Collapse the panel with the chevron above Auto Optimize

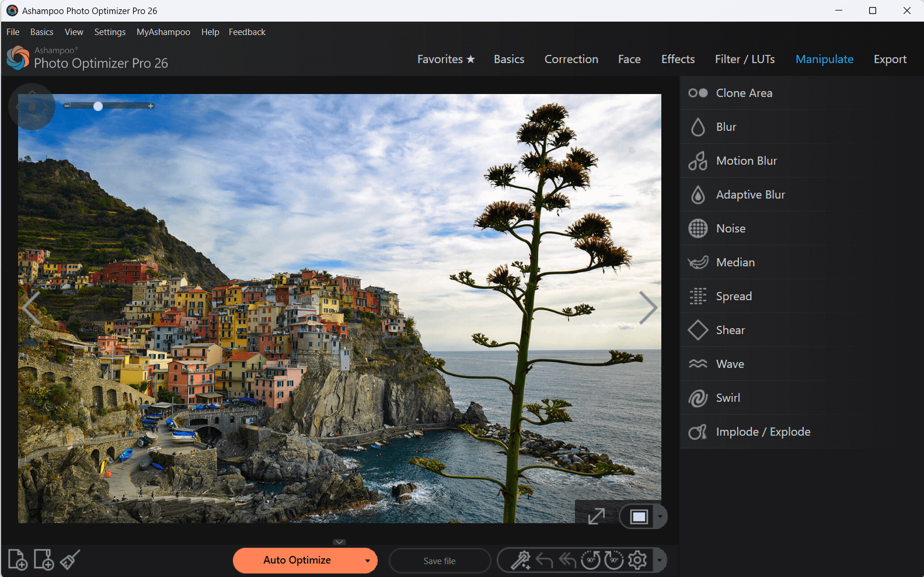pos(339,542)
